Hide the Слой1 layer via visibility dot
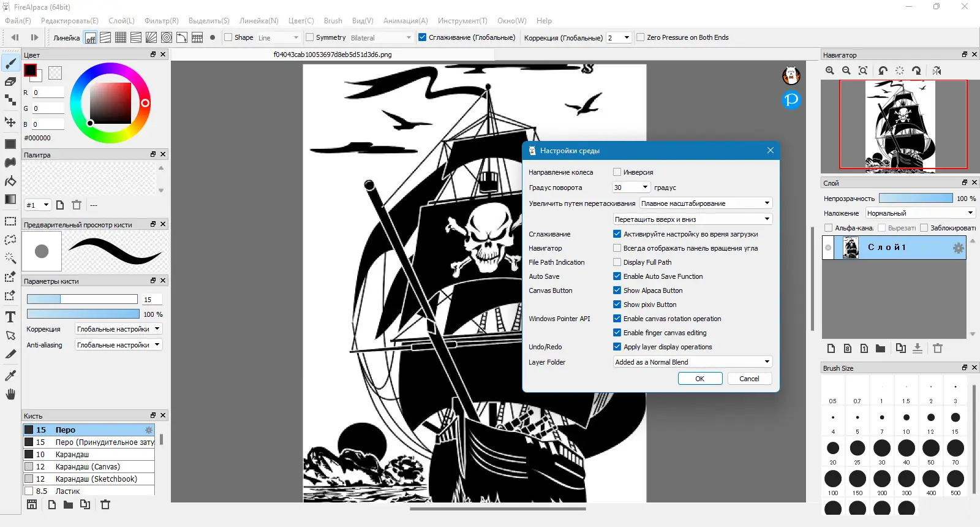The image size is (980, 527). 828,248
